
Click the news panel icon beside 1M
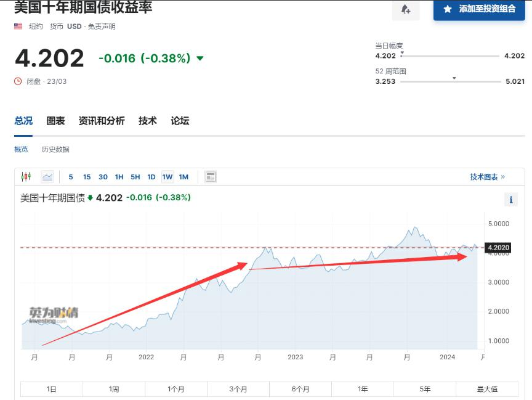point(209,177)
